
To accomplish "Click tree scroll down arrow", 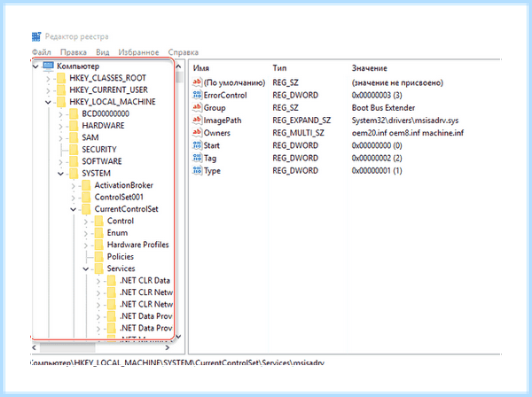I will pos(179,337).
